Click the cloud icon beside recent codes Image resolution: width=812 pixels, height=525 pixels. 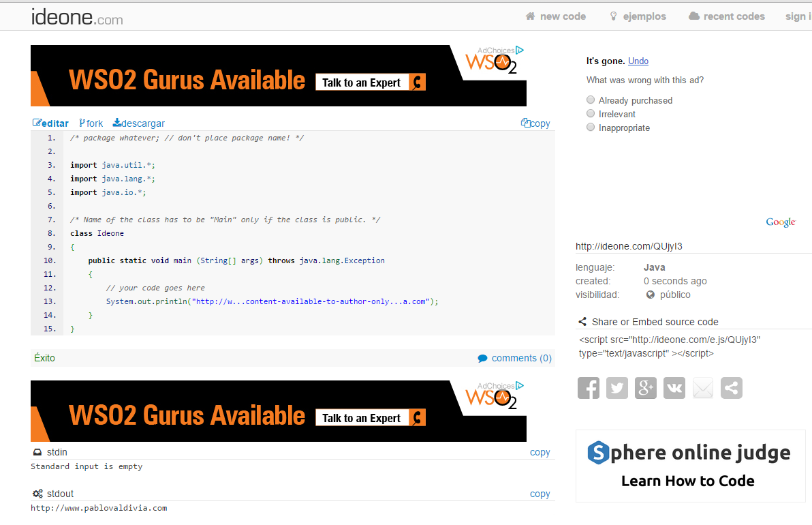(694, 16)
